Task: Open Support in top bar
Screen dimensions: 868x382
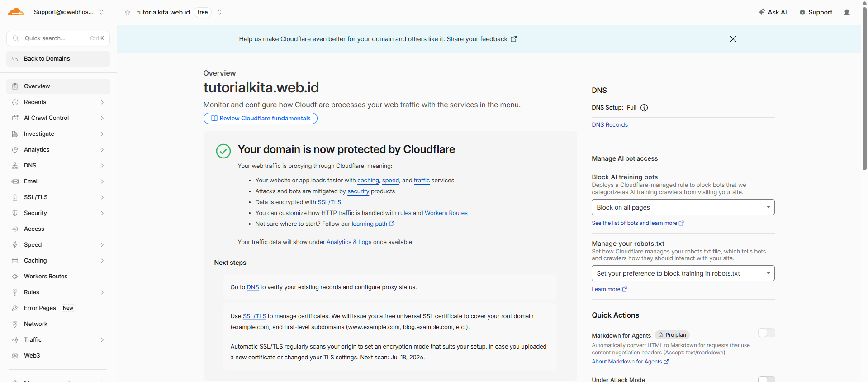Action: point(816,12)
